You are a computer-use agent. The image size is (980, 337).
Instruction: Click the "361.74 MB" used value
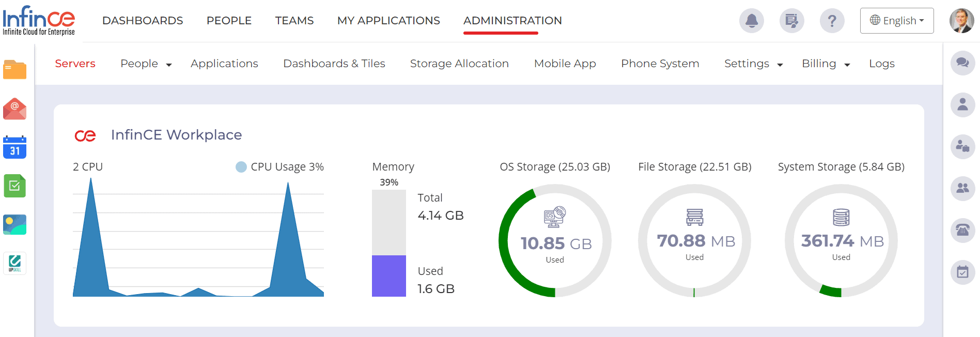pyautogui.click(x=843, y=241)
